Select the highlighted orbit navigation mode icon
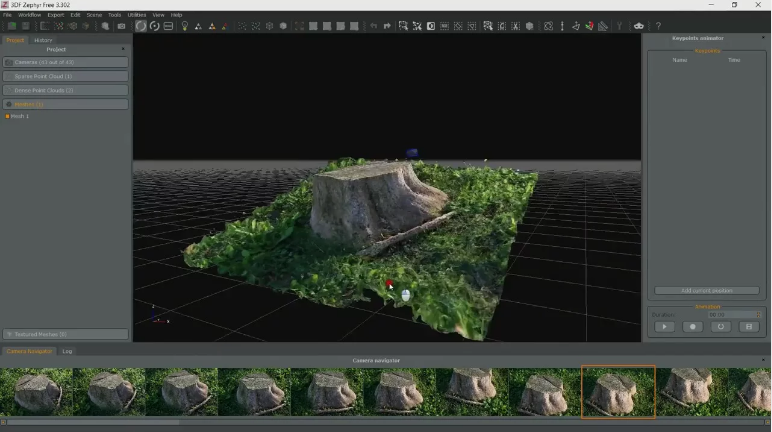The height and width of the screenshot is (432, 772). [x=141, y=26]
